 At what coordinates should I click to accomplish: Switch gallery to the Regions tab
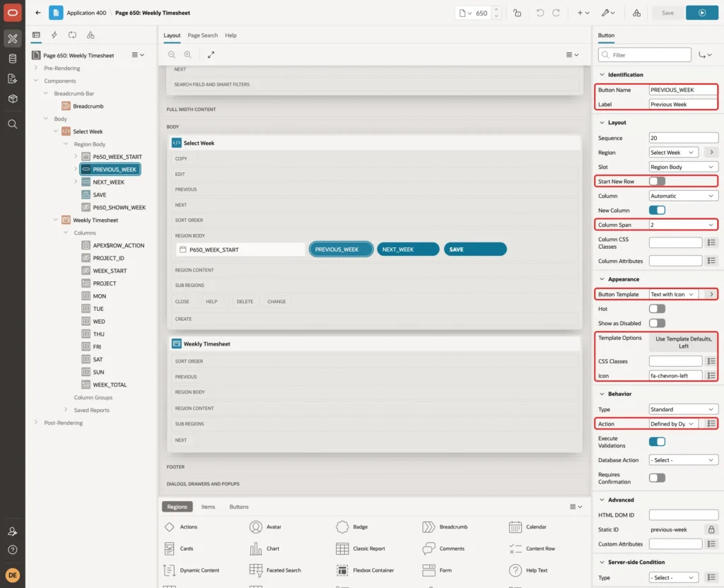pyautogui.click(x=177, y=506)
